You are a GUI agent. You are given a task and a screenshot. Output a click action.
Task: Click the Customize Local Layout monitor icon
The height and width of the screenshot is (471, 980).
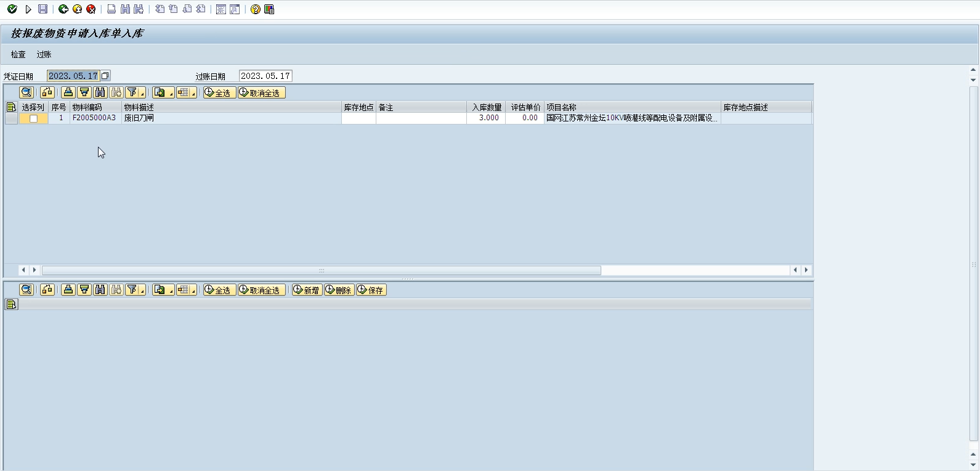coord(269,9)
